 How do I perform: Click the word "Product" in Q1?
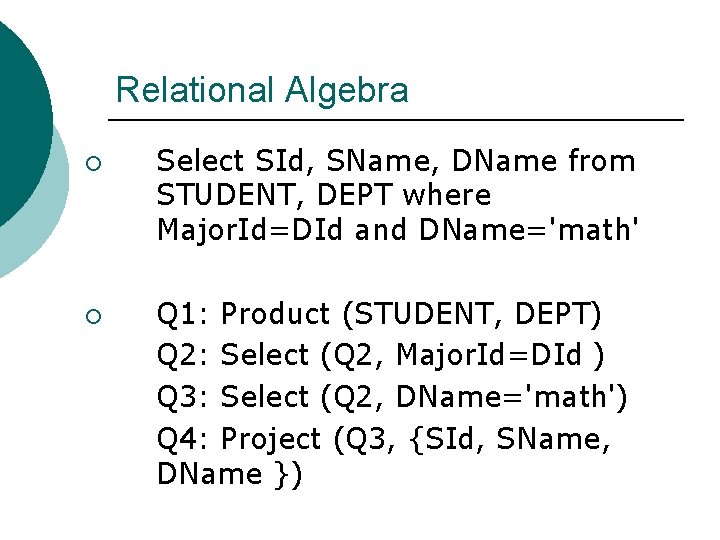[275, 314]
